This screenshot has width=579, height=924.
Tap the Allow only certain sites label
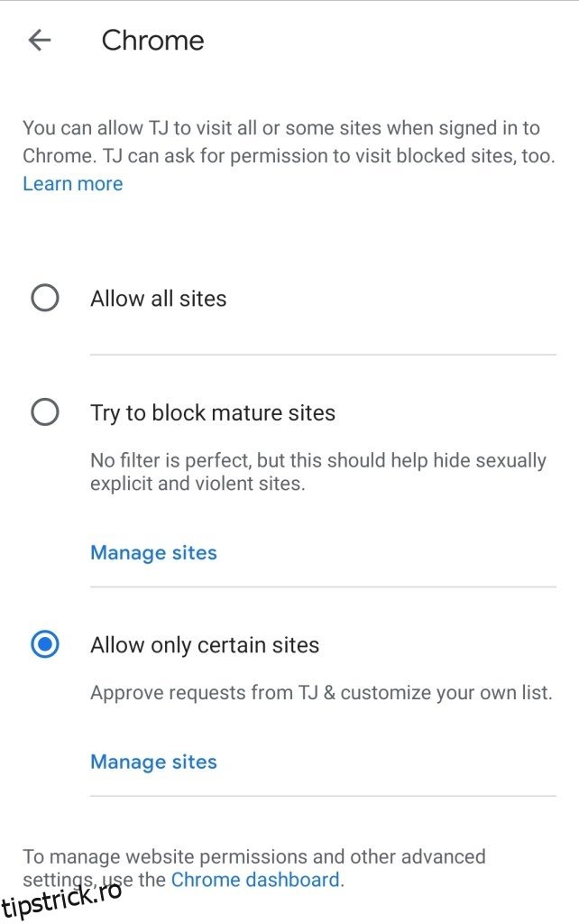tap(205, 645)
